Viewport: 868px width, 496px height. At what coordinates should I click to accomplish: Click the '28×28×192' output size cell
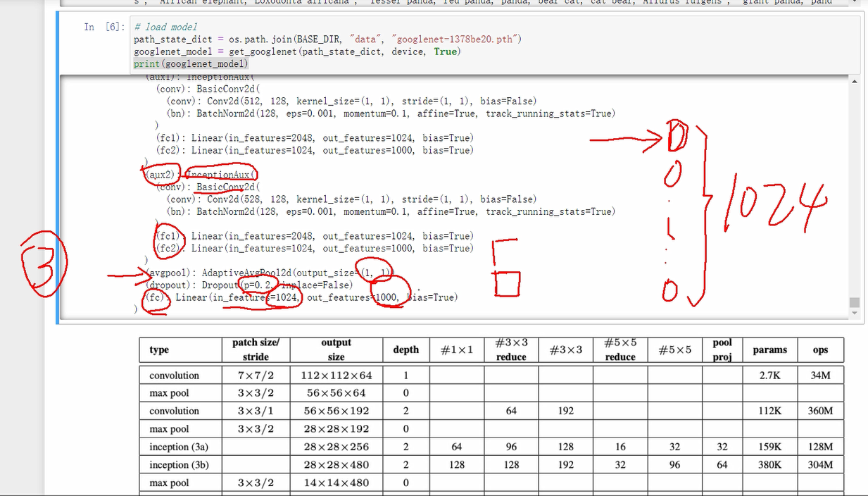336,429
